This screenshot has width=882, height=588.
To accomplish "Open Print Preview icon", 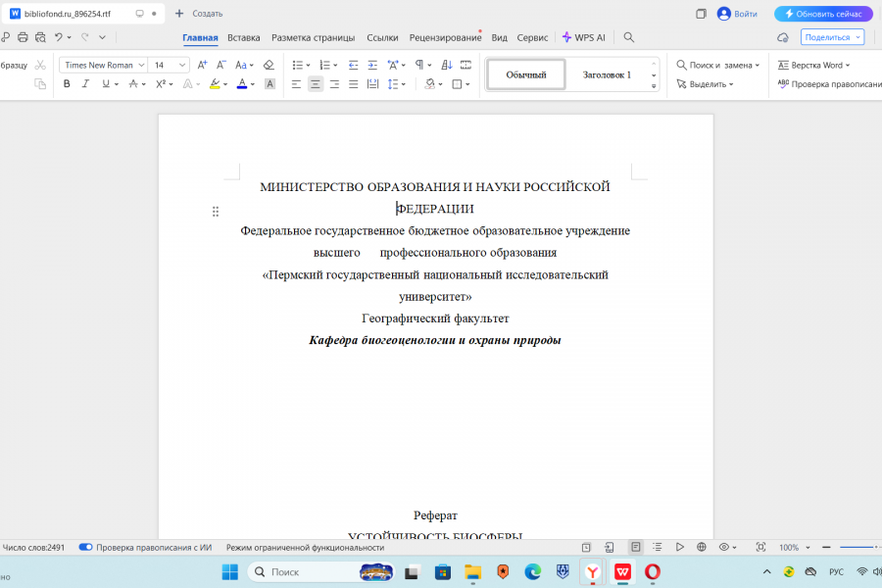I will pos(40,37).
